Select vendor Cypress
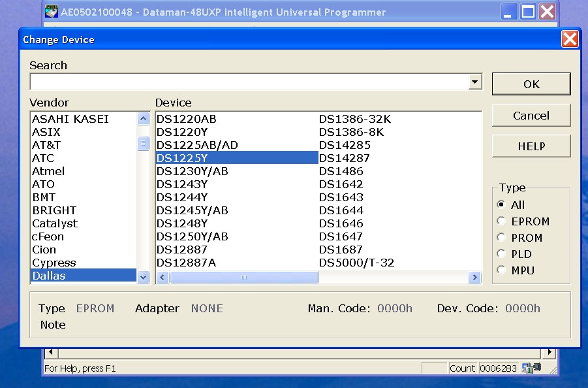Viewport: 588px width, 388px height. pos(84,263)
